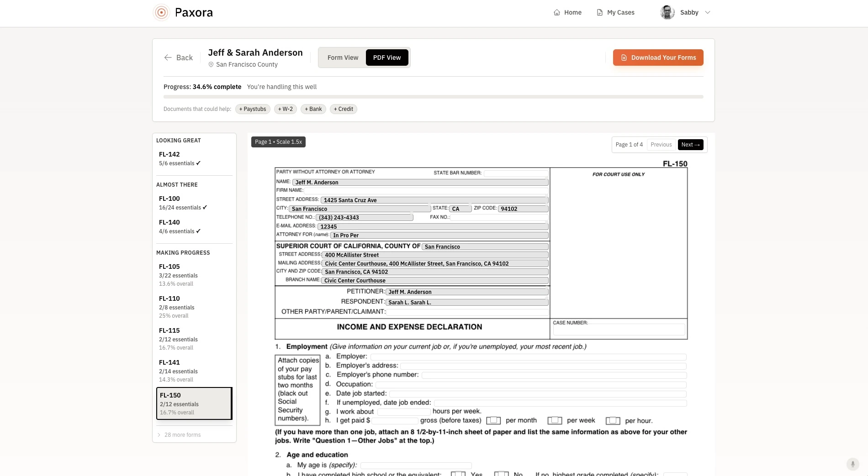Click the CITY field San Francisco
Screen dimensions: 868x476
coord(360,209)
